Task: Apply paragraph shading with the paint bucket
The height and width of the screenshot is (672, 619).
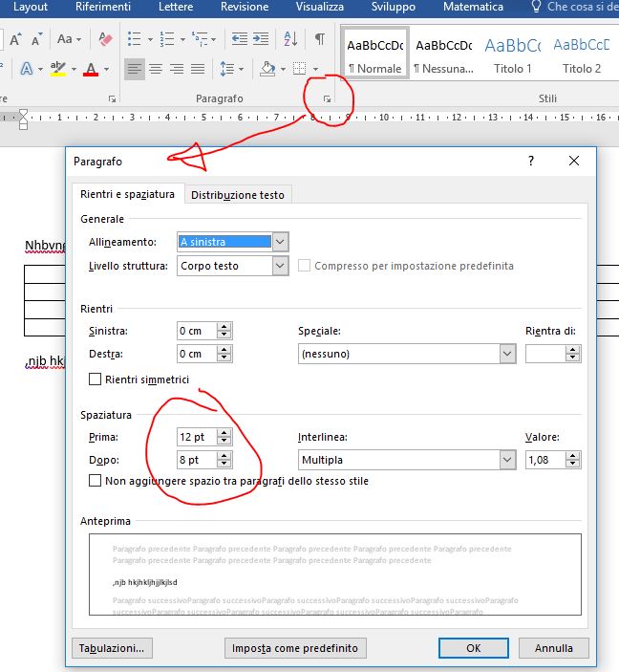Action: pos(267,69)
